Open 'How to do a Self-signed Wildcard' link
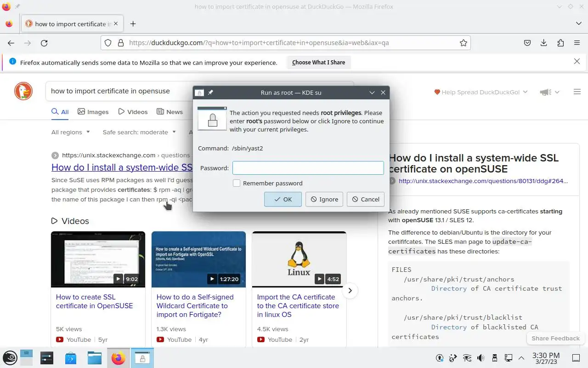The image size is (588, 368). tap(195, 305)
